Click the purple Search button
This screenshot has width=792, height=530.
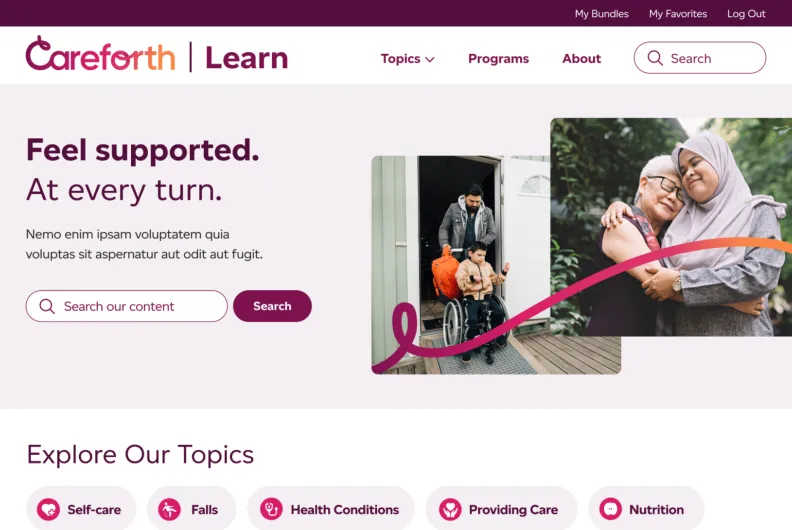tap(272, 306)
